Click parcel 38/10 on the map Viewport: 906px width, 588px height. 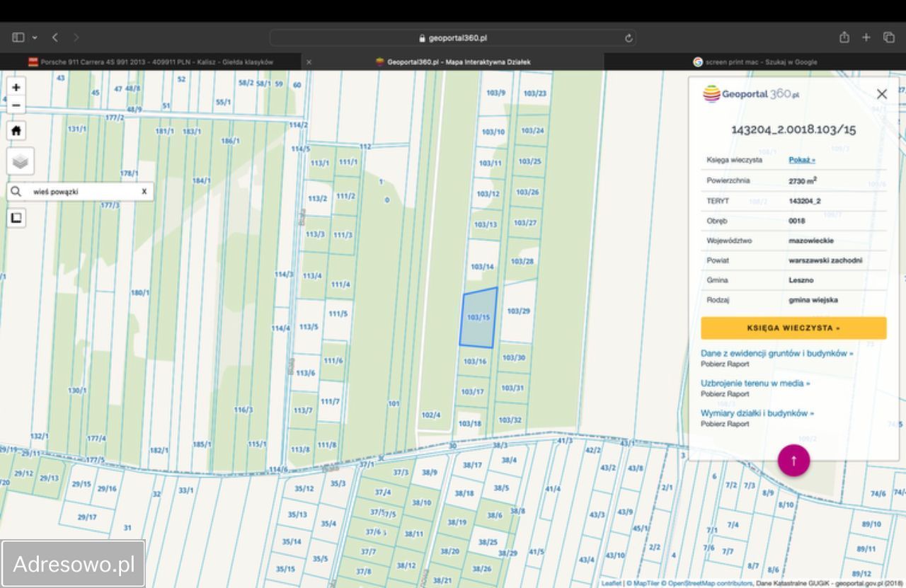coord(422,502)
